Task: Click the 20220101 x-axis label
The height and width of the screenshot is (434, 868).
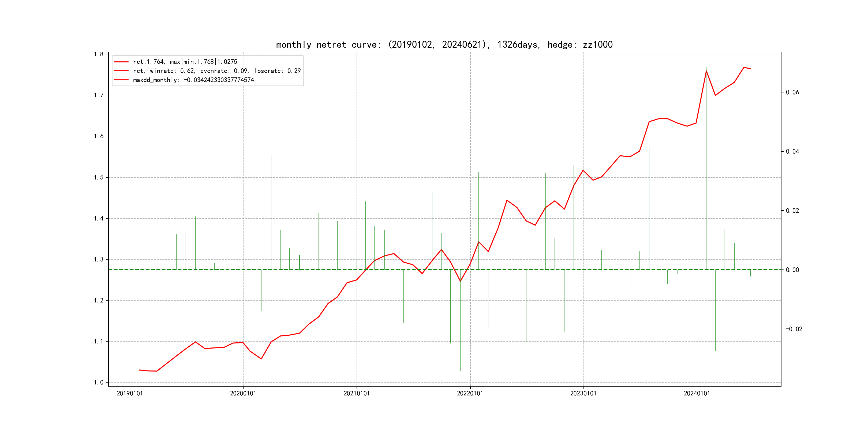Action: tap(470, 393)
